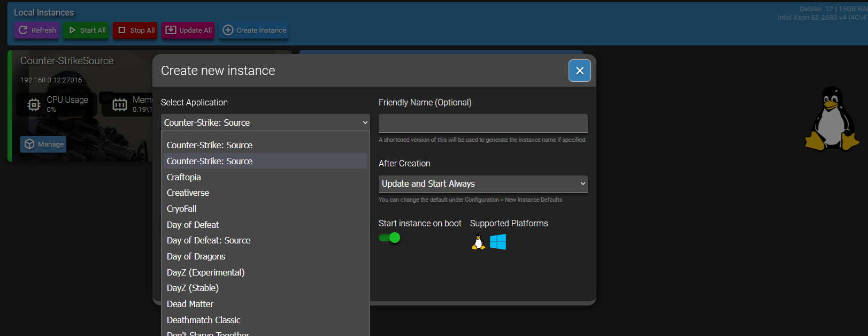
Task: Click the Refresh button
Action: click(x=36, y=30)
